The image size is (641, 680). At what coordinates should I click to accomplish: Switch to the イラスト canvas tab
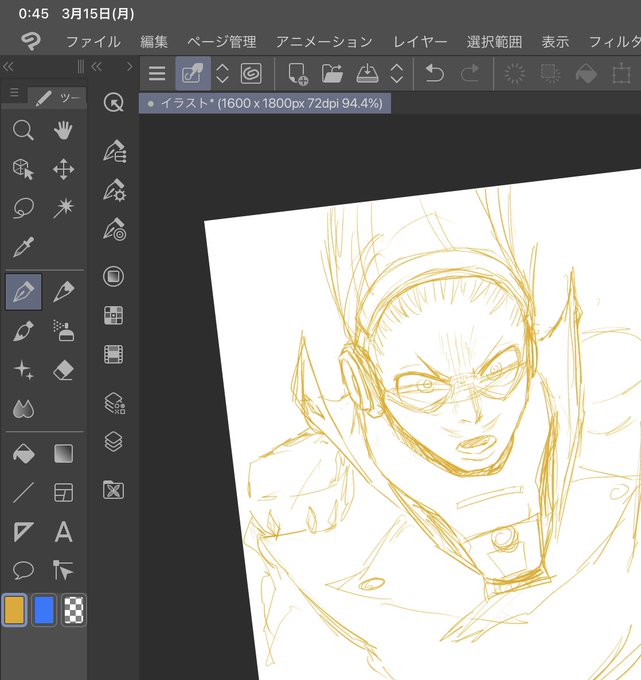pos(265,104)
